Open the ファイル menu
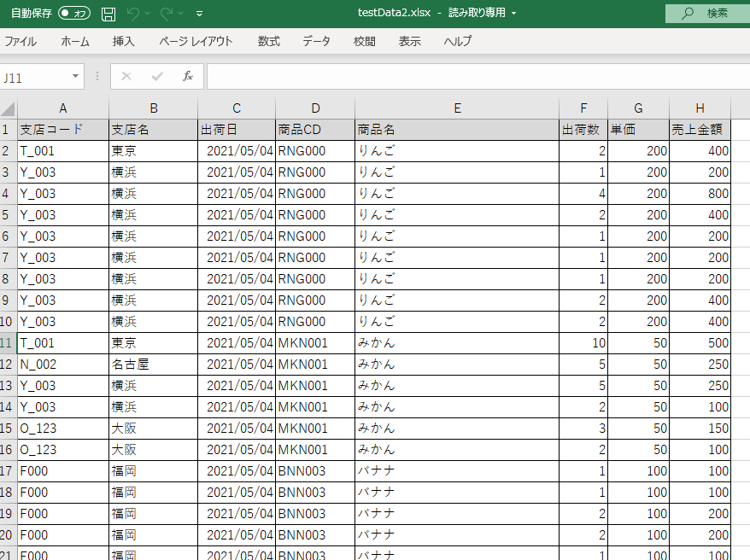Viewport: 750px width, 560px height. pos(21,41)
